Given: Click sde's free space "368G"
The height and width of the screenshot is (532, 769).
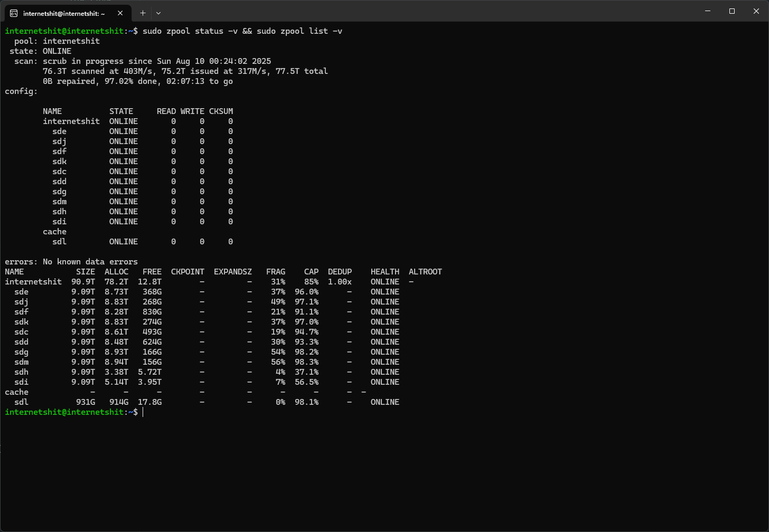Looking at the screenshot, I should [152, 292].
